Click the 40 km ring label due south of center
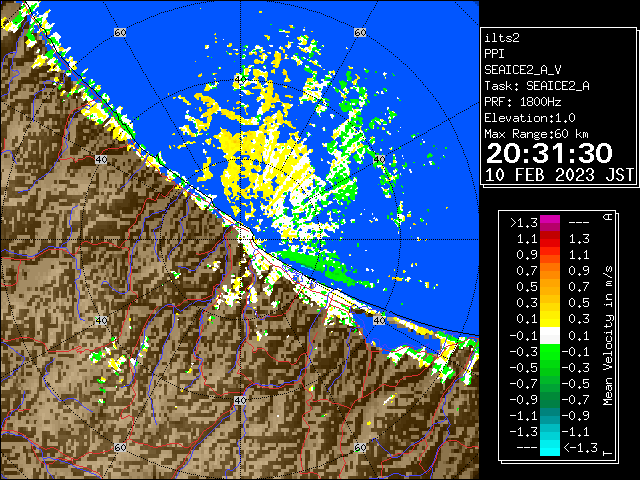The image size is (640, 480). click(x=240, y=400)
